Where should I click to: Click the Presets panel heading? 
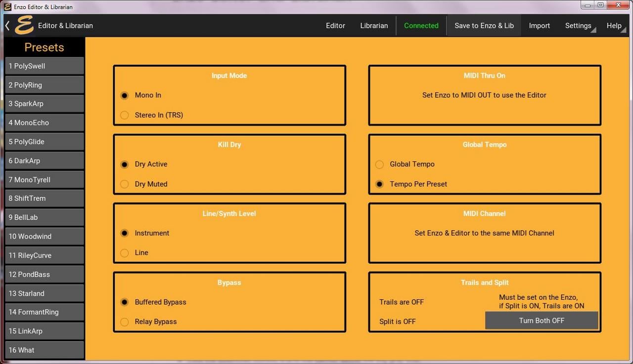(44, 47)
